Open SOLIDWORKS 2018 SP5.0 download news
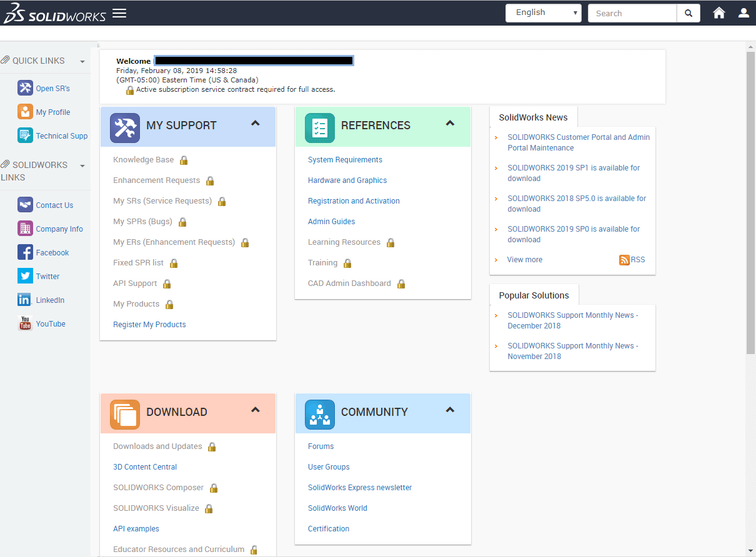The height and width of the screenshot is (557, 756). (x=577, y=204)
